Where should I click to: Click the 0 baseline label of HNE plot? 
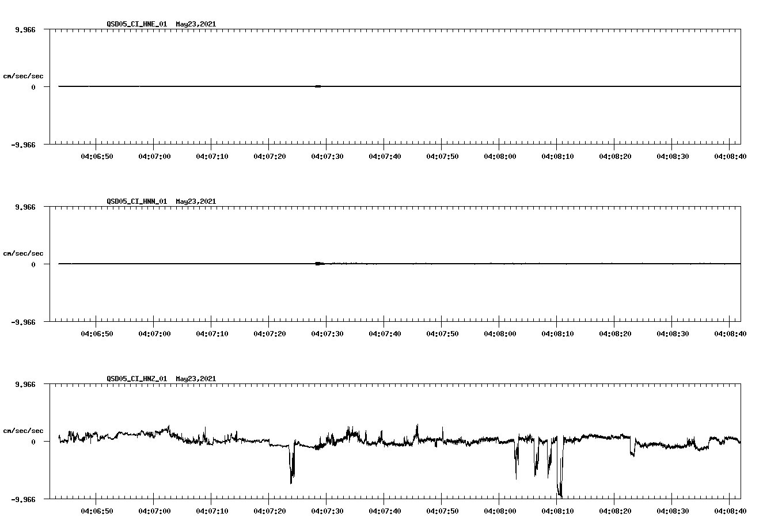click(33, 87)
